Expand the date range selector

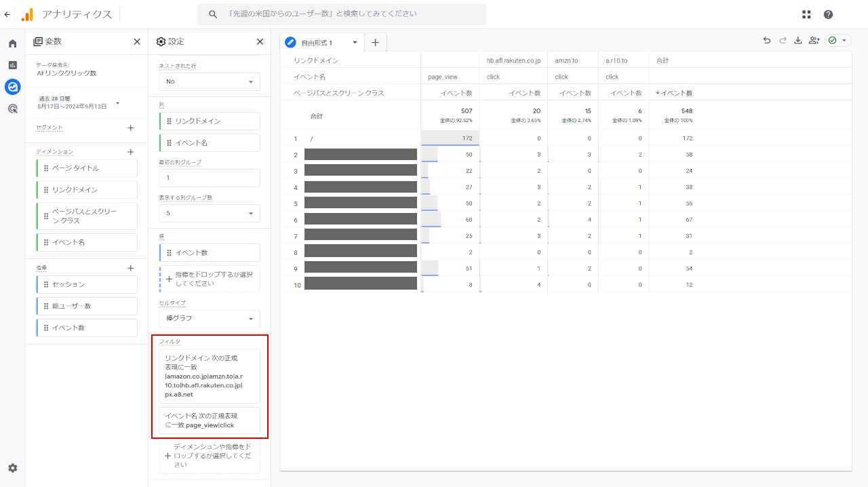point(118,103)
